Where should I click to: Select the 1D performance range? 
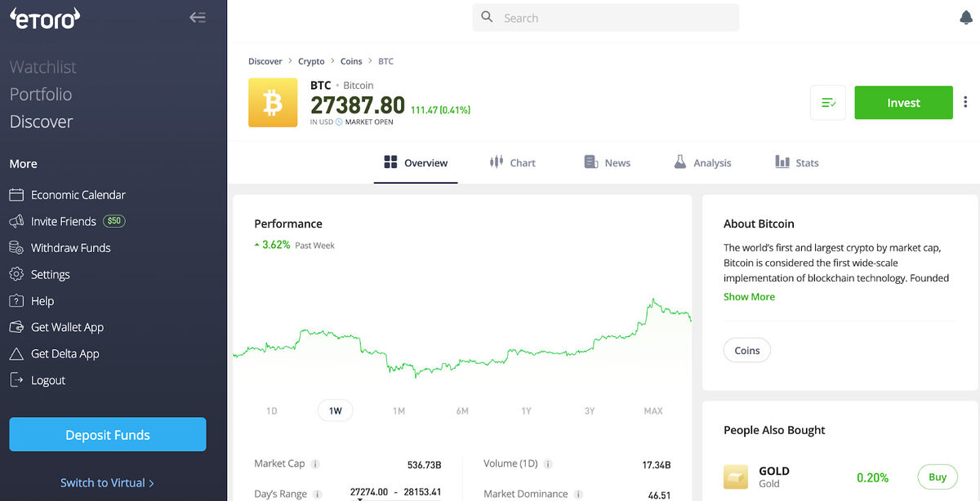point(272,410)
